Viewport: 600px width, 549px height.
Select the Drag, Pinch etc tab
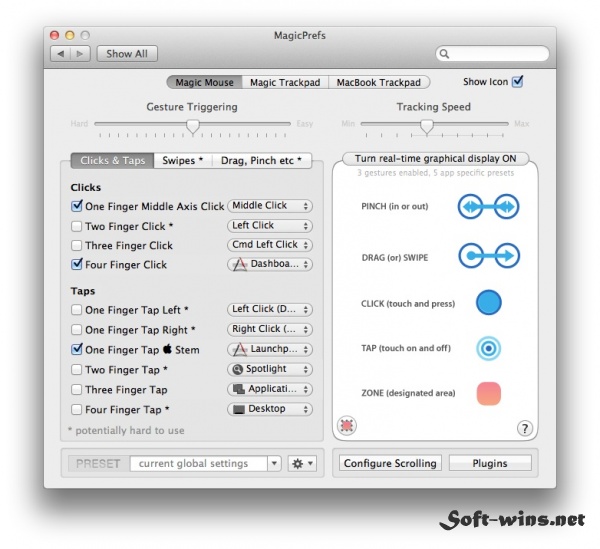coord(261,160)
